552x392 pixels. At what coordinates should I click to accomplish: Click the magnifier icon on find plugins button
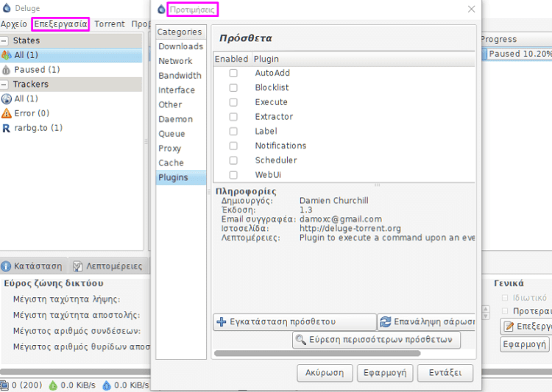point(300,340)
